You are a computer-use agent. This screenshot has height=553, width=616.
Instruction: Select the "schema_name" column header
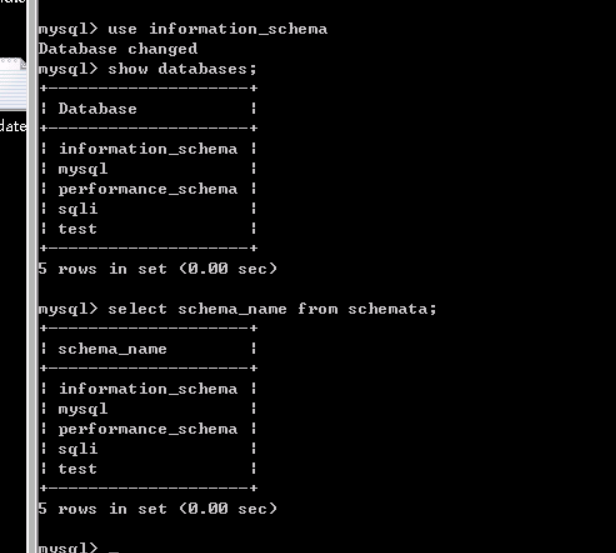click(x=112, y=349)
